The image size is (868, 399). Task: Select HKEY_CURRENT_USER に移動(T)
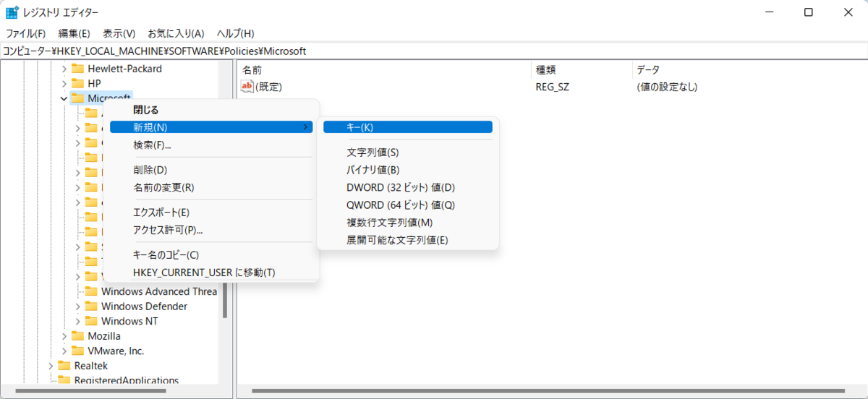(x=211, y=273)
